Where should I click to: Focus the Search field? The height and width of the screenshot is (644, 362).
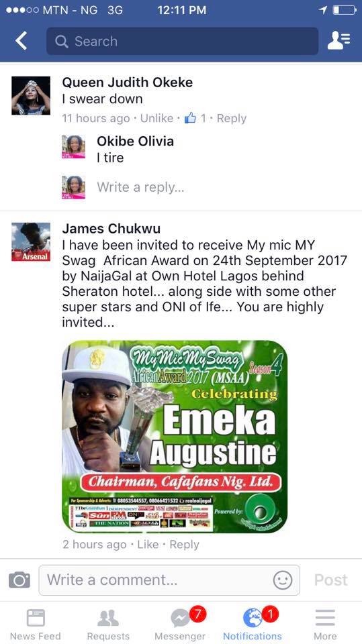182,41
